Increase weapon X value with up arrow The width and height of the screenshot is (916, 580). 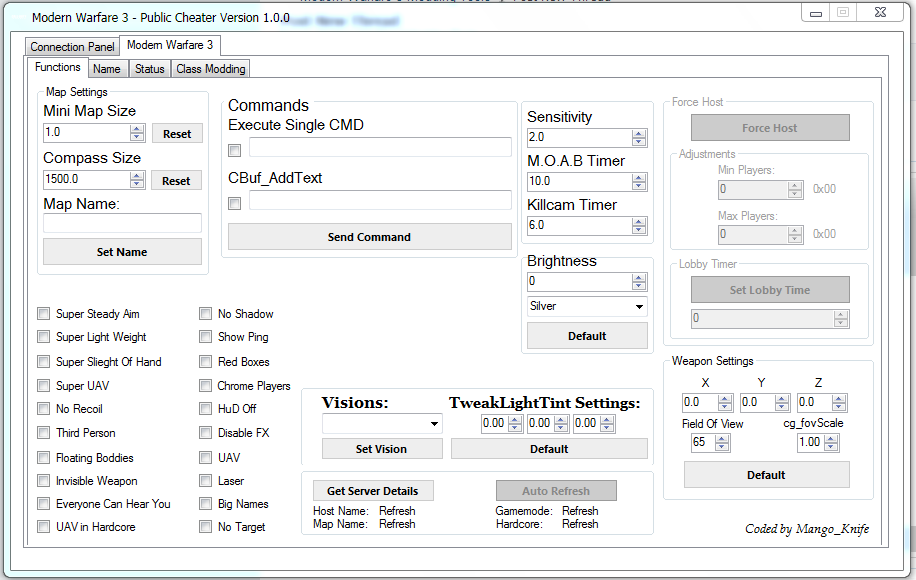(x=724, y=399)
